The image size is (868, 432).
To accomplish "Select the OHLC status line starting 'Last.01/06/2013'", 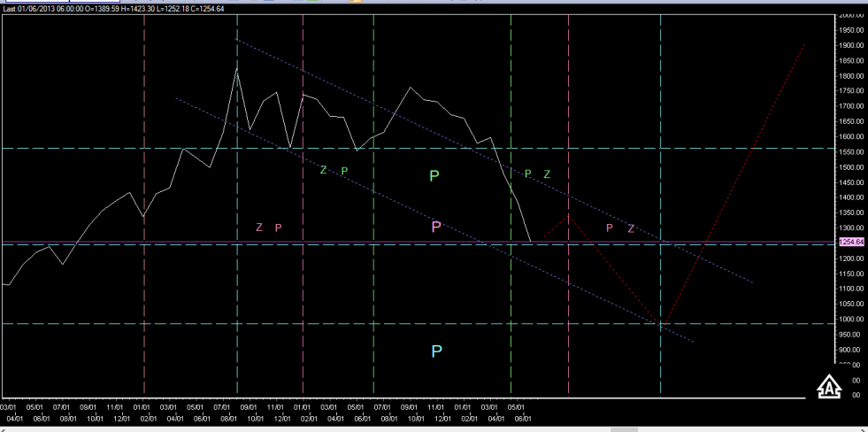I will coord(113,9).
